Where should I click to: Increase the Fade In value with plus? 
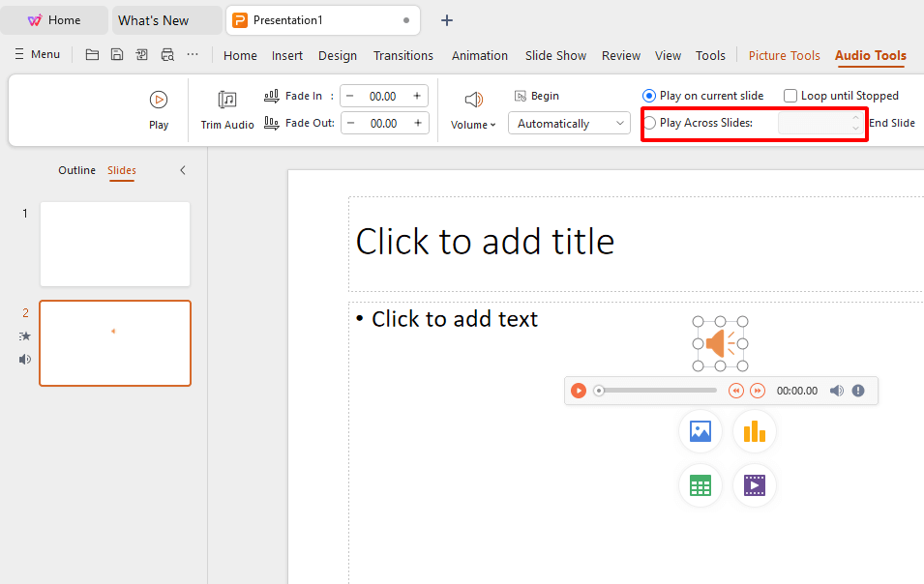coord(417,96)
